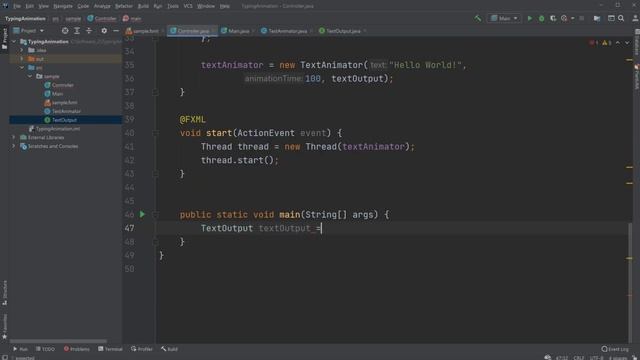Viewport: 640px width, 360px height.
Task: Expand Scratches and Consoles node
Action: pos(13,146)
